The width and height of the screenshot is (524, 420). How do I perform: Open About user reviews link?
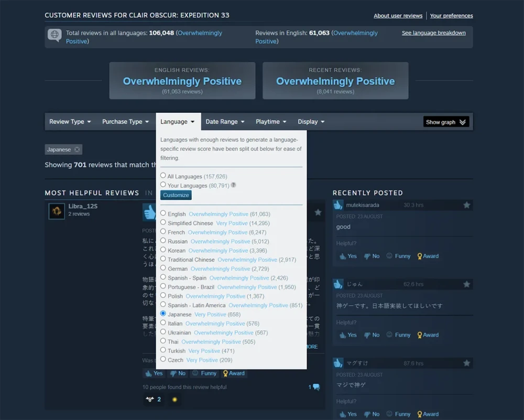click(398, 16)
